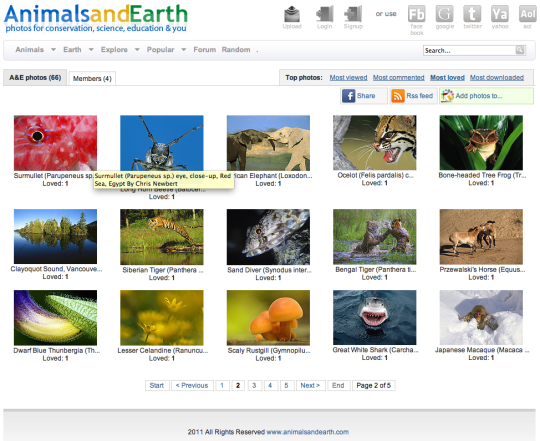Screen dimensions: 540x441
Task: Open the Earth menu
Action: 72,50
